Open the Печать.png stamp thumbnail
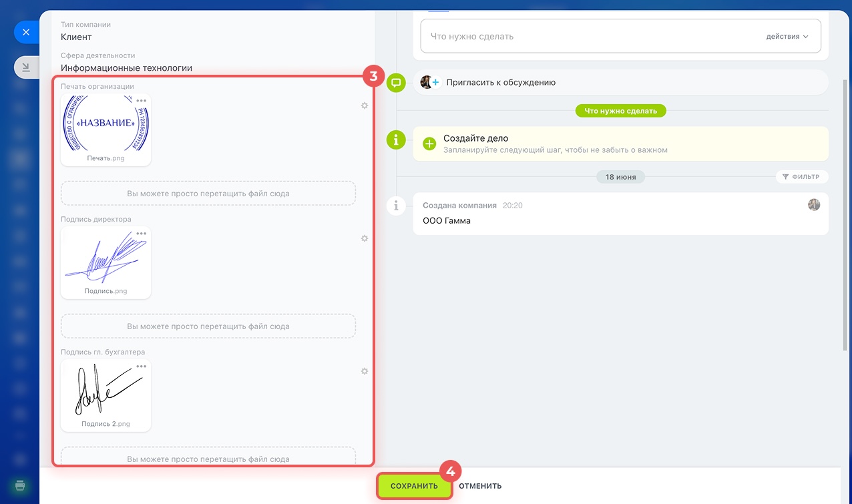 [x=105, y=124]
